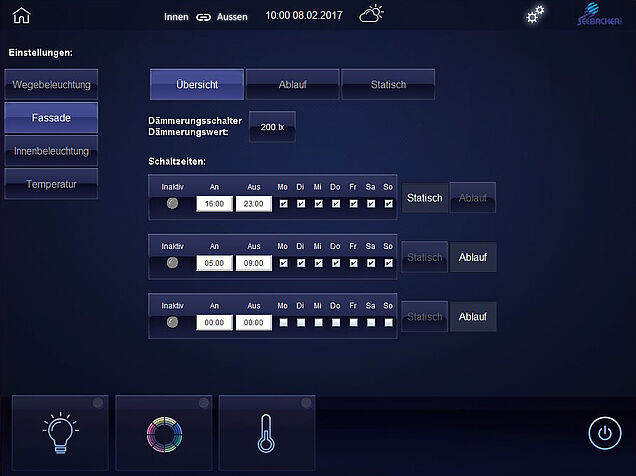The image size is (636, 476).
Task: Click the Statisch button of first schedule
Action: (x=424, y=198)
